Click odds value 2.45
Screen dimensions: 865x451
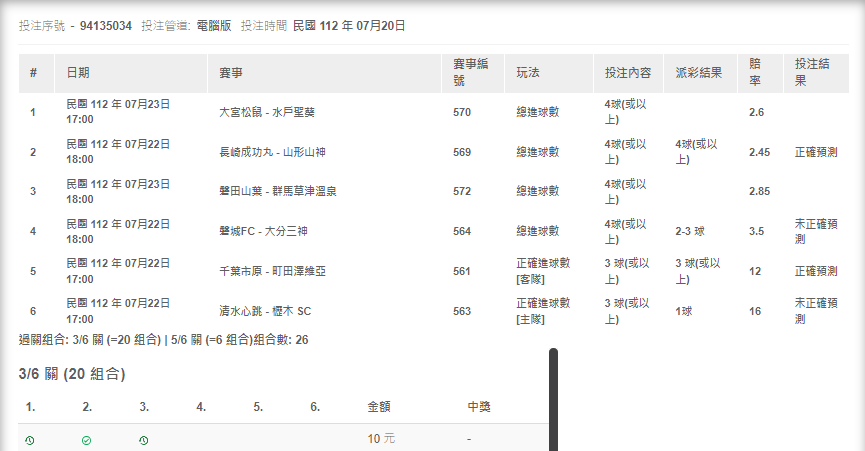pyautogui.click(x=760, y=152)
